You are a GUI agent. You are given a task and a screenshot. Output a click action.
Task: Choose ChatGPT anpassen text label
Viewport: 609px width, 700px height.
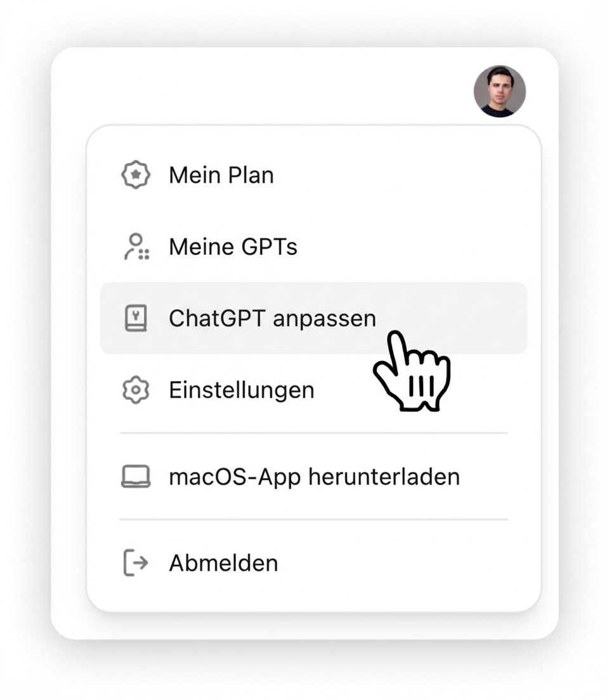[272, 318]
